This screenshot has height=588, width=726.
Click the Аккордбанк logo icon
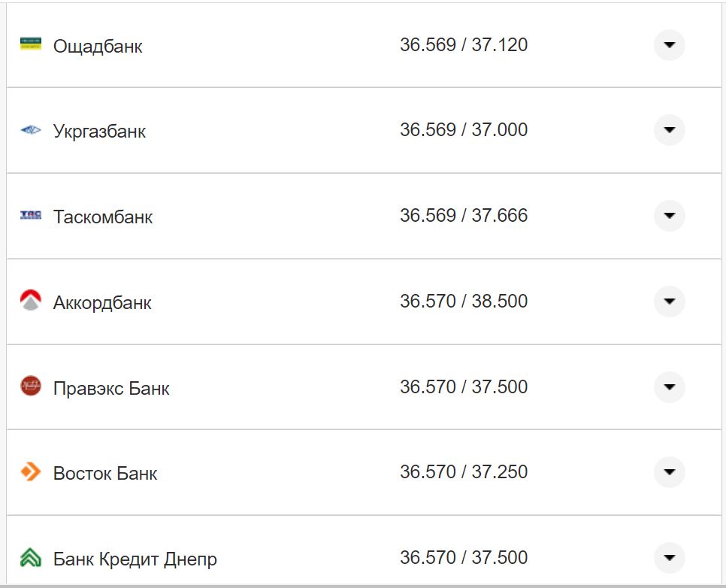(31, 301)
